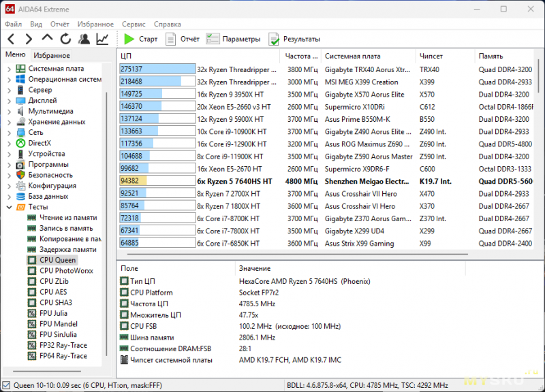Viewport: 545px width, 392px height.
Task: Click the DirectX Xbox icon
Action: click(21, 143)
